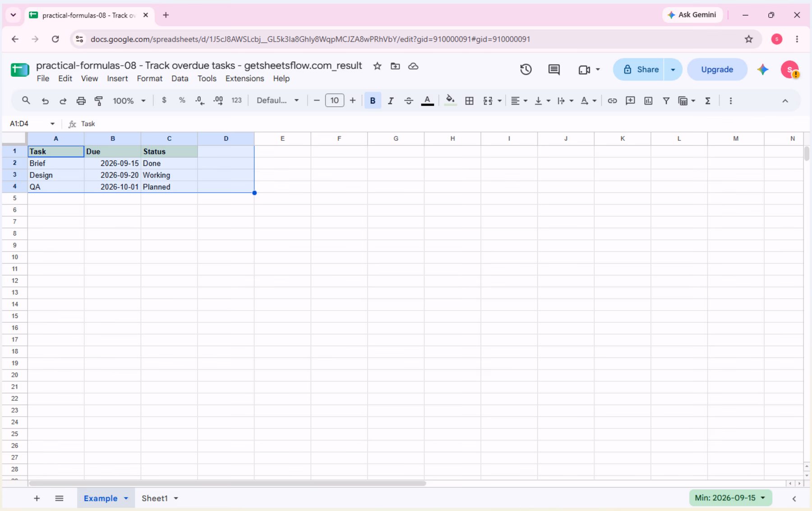Open the Format menu
Image resolution: width=812 pixels, height=511 pixels.
[149, 79]
